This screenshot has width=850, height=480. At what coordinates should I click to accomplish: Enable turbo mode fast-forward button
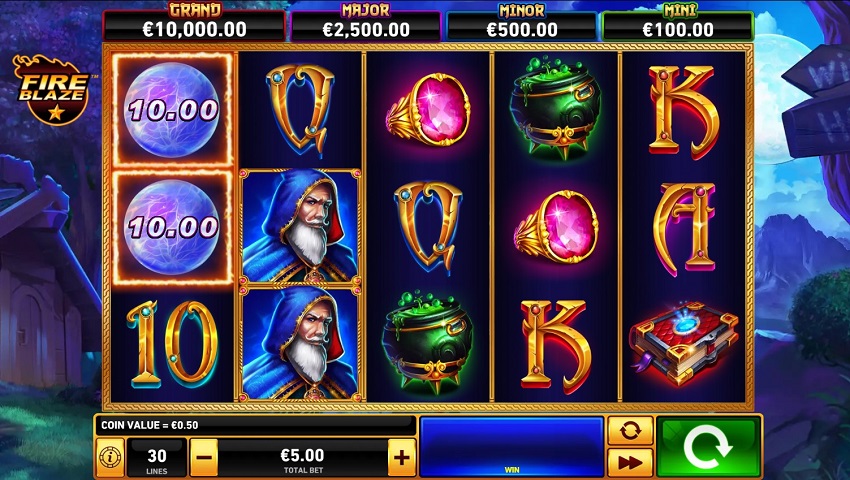click(x=629, y=463)
